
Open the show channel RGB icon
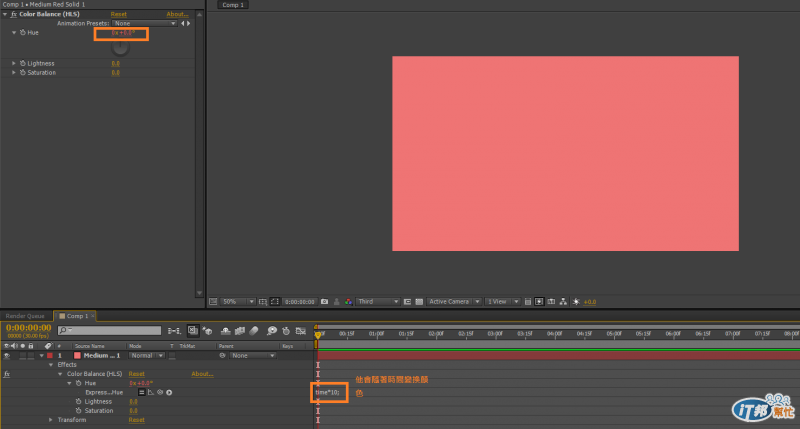click(348, 301)
